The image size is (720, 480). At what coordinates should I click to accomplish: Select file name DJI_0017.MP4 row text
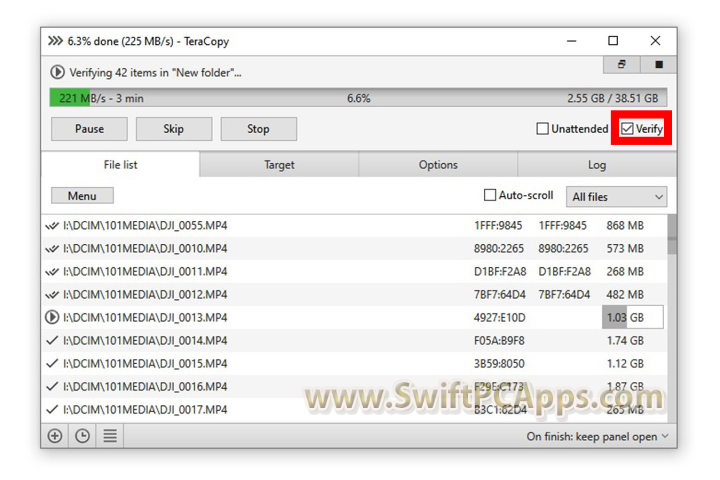(x=145, y=409)
